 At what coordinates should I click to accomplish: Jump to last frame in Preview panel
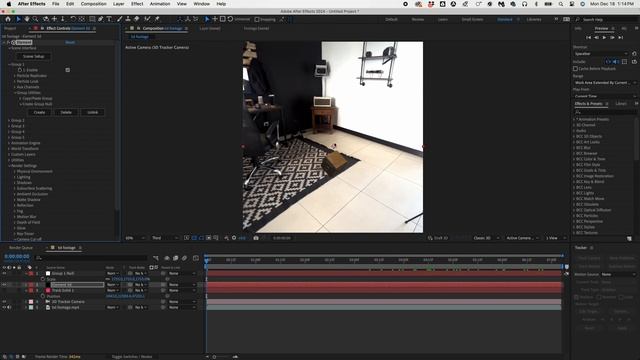pyautogui.click(x=620, y=38)
